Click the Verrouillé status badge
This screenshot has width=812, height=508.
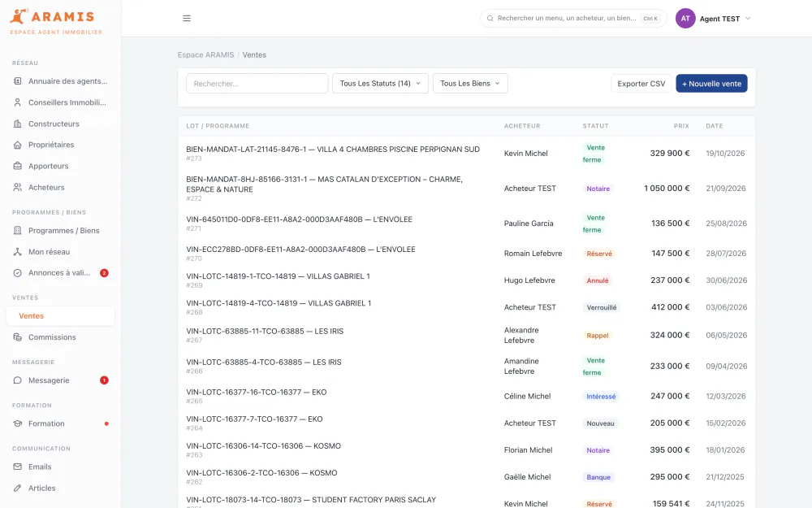pos(602,307)
